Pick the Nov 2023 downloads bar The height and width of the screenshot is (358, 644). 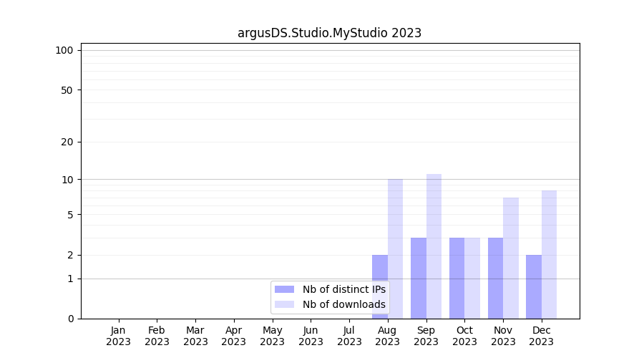click(511, 258)
